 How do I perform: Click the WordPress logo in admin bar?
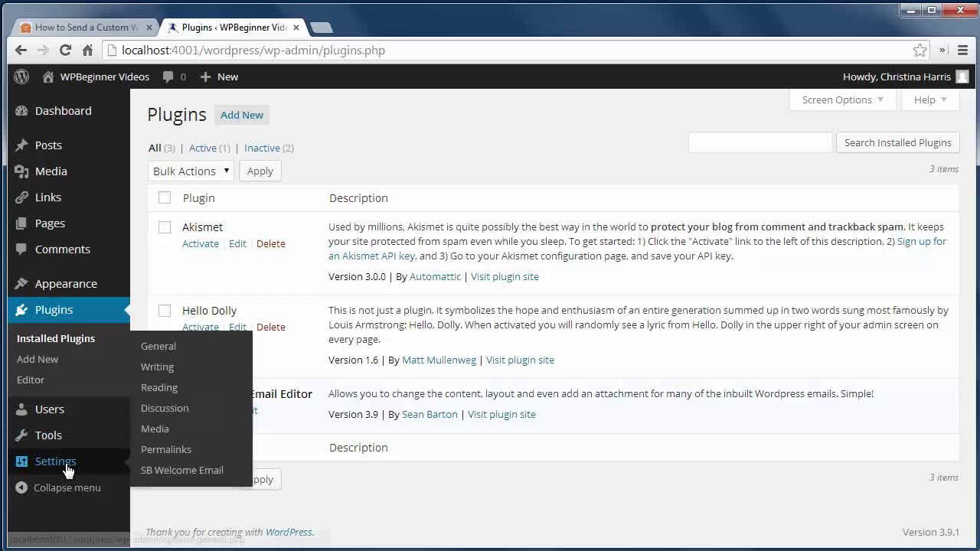(21, 77)
